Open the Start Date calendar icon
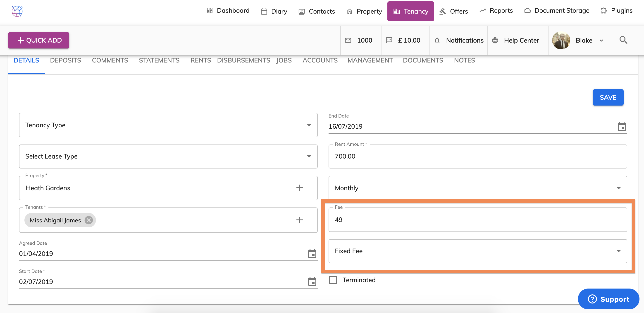The image size is (644, 313). [312, 282]
